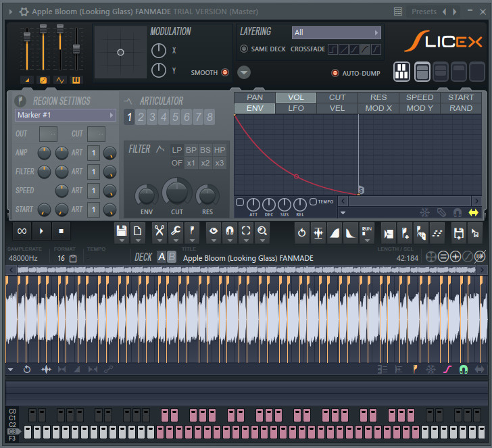Image resolution: width=492 pixels, height=448 pixels.
Task: Enable the AUTO-DUMP toggle
Action: click(335, 73)
